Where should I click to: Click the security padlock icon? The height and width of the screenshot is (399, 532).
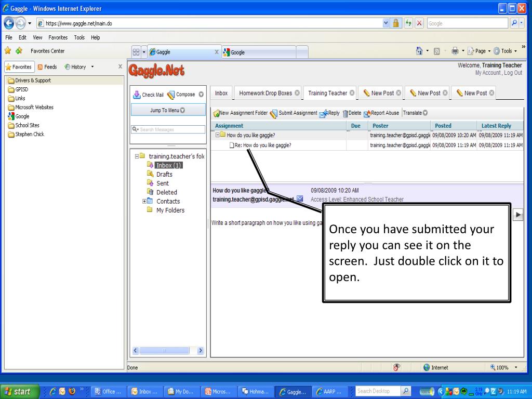[395, 23]
